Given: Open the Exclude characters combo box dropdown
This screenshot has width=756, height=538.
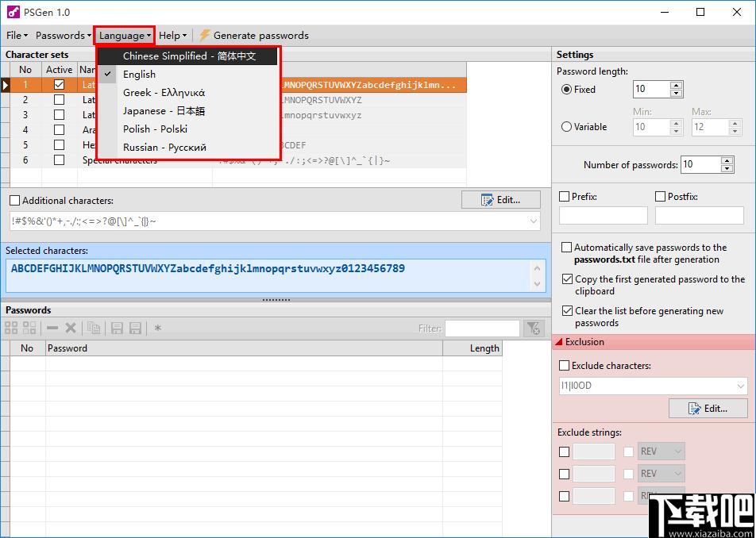Looking at the screenshot, I should point(741,386).
